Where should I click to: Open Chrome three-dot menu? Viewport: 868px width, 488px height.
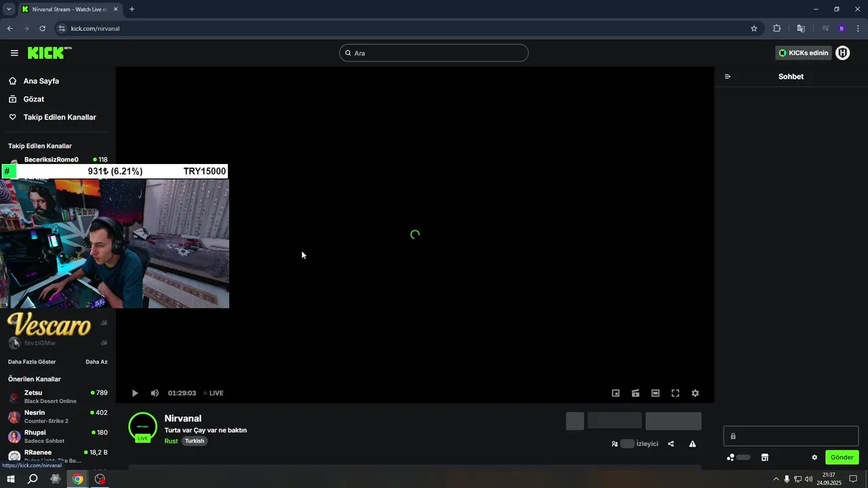(x=858, y=28)
